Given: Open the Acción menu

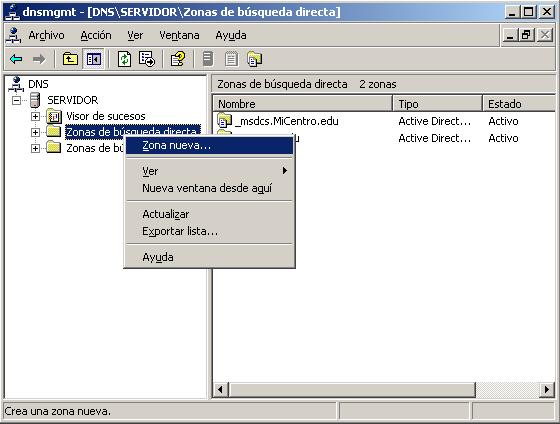Looking at the screenshot, I should click(x=96, y=35).
